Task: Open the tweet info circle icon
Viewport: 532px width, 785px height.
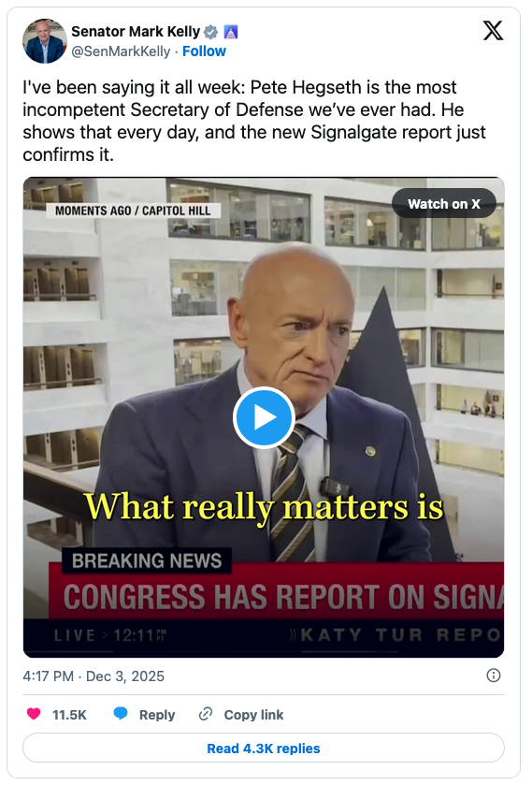Action: [493, 676]
